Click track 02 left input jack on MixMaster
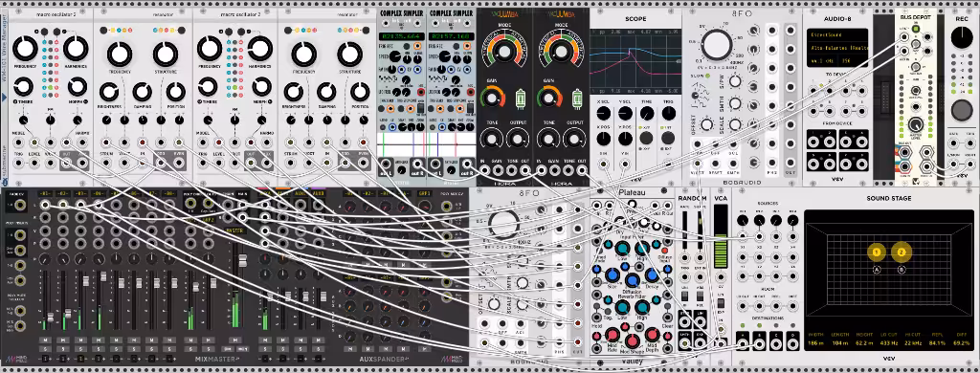980x373 pixels. click(x=62, y=205)
